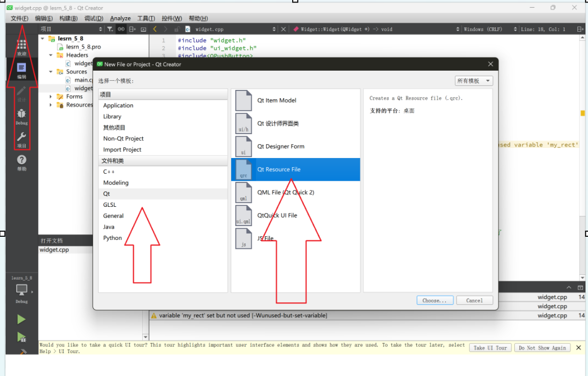Switch to Edit mode icon
Viewport: 588px width, 376px height.
(x=21, y=71)
